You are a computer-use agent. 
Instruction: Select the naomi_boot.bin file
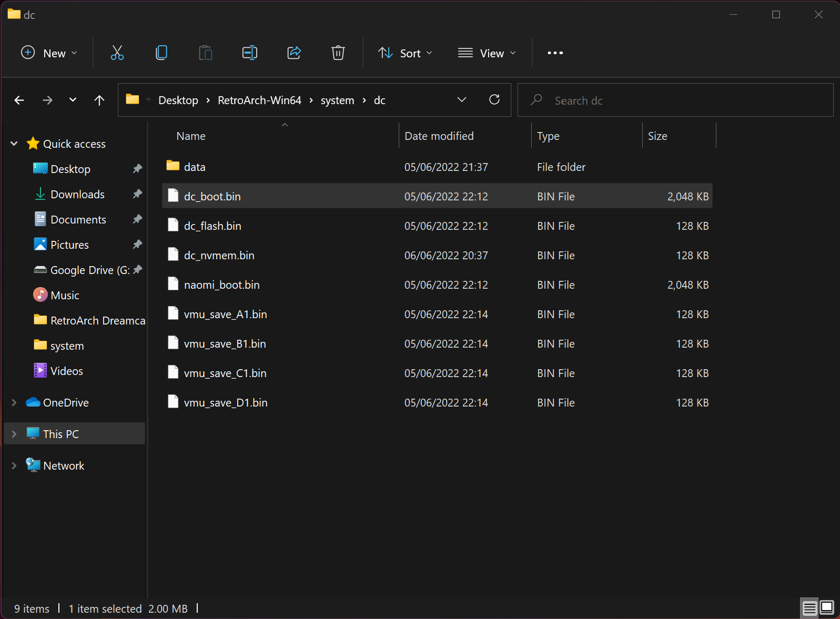click(x=222, y=285)
